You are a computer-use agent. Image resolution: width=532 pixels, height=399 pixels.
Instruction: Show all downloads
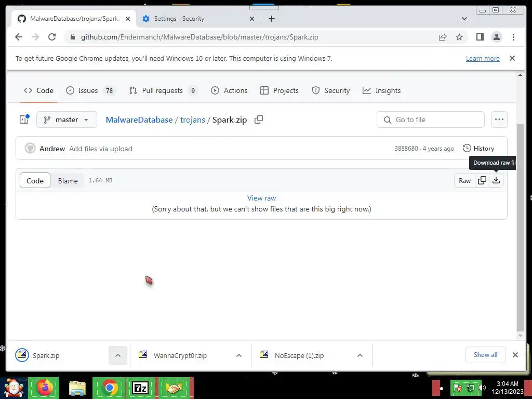486,355
